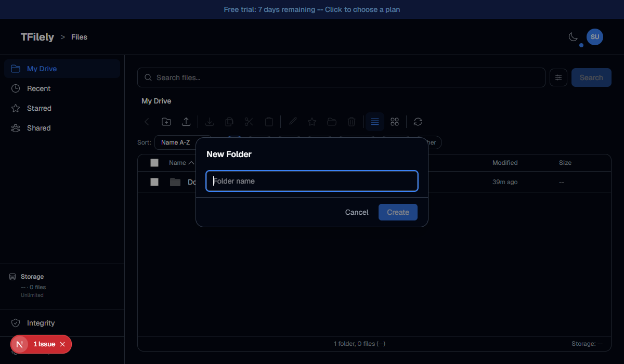Go back with the left chevron toolbar icon
The height and width of the screenshot is (364, 624).
147,122
